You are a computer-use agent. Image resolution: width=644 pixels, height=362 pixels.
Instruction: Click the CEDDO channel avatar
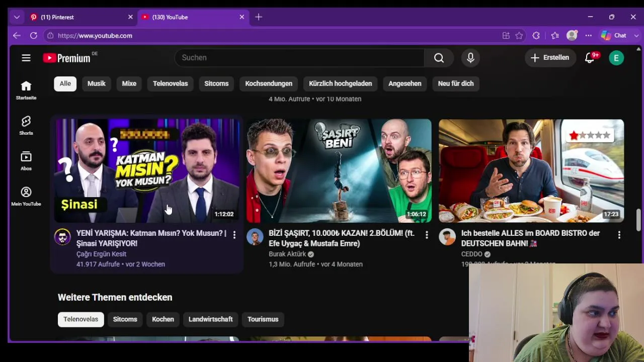[447, 237]
